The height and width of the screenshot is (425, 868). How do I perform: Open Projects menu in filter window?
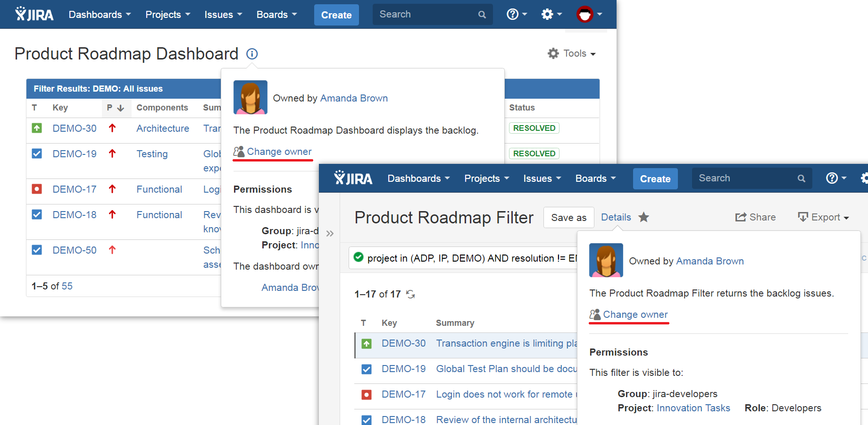coord(487,178)
